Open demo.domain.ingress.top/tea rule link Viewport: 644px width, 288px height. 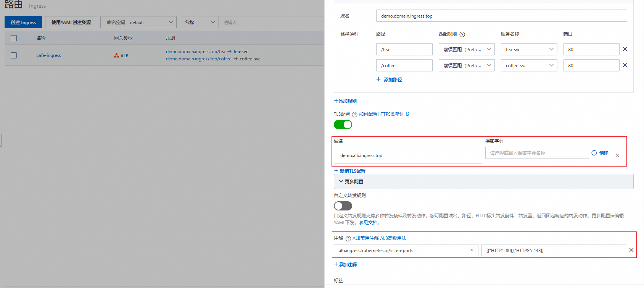[196, 52]
